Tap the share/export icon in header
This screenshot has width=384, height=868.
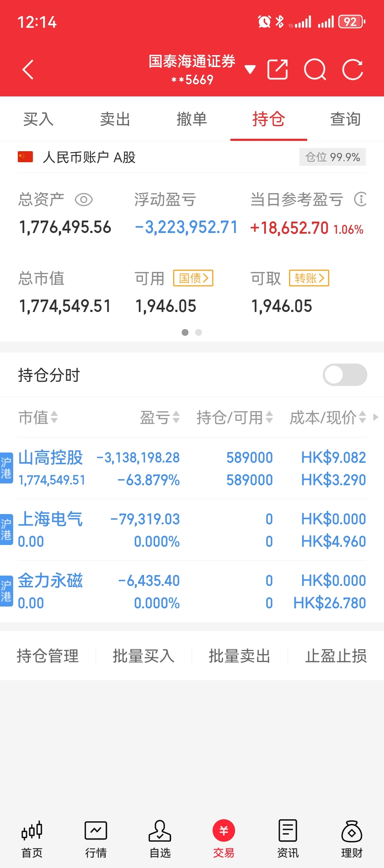click(278, 69)
